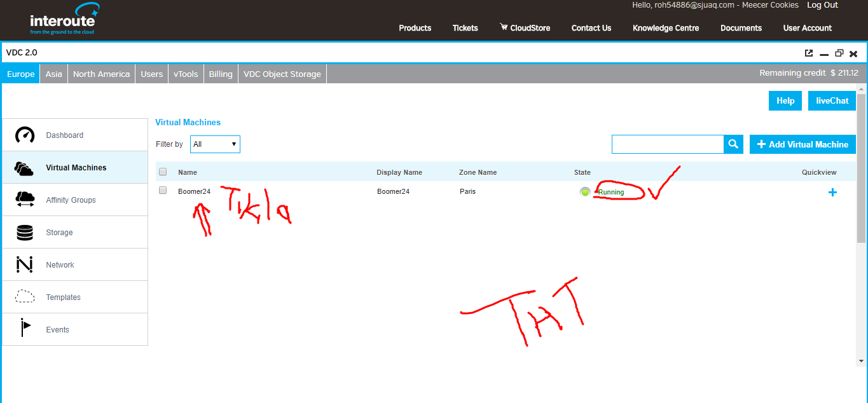Click the green Running status indicator
Image resolution: width=868 pixels, height=403 pixels.
point(585,191)
